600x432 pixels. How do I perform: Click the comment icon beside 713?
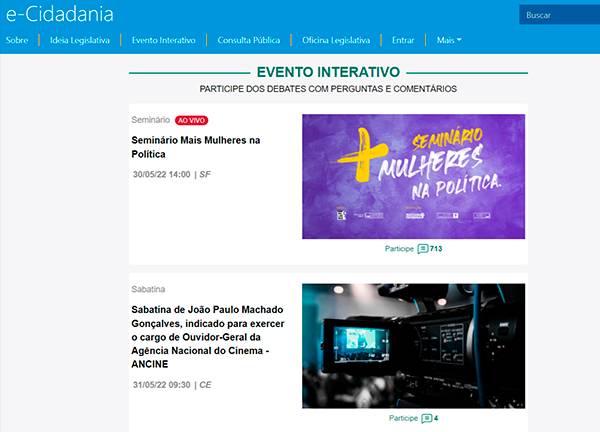click(422, 248)
